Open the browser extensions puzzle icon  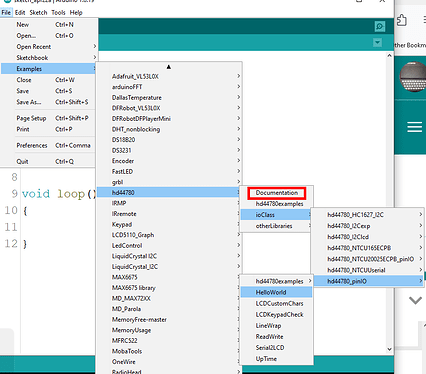[402, 20]
